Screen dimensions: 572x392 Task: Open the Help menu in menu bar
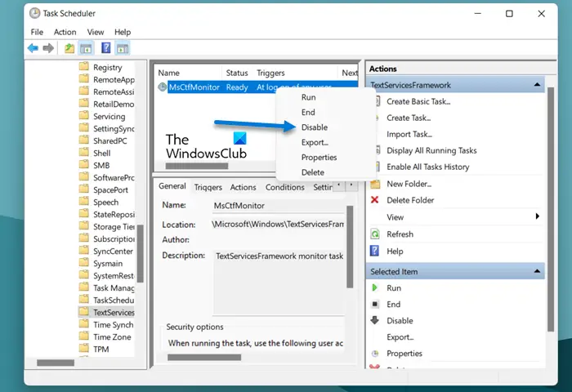123,32
